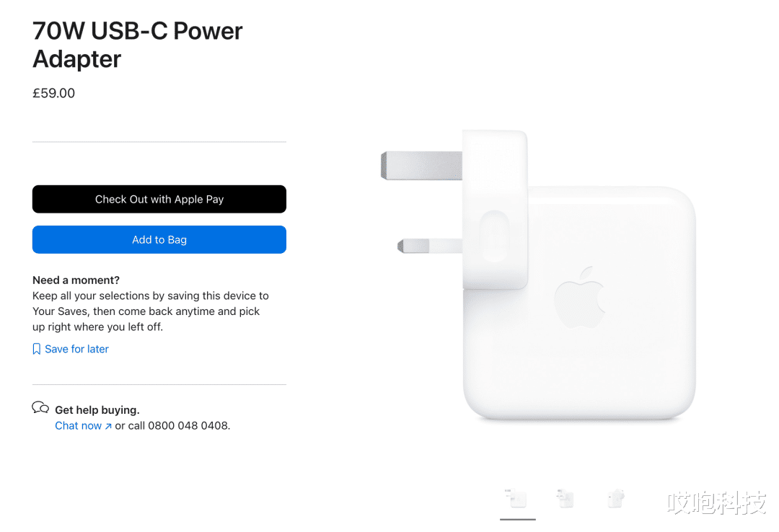
Task: Select the first adapter gallery thumbnail
Action: coord(516,498)
